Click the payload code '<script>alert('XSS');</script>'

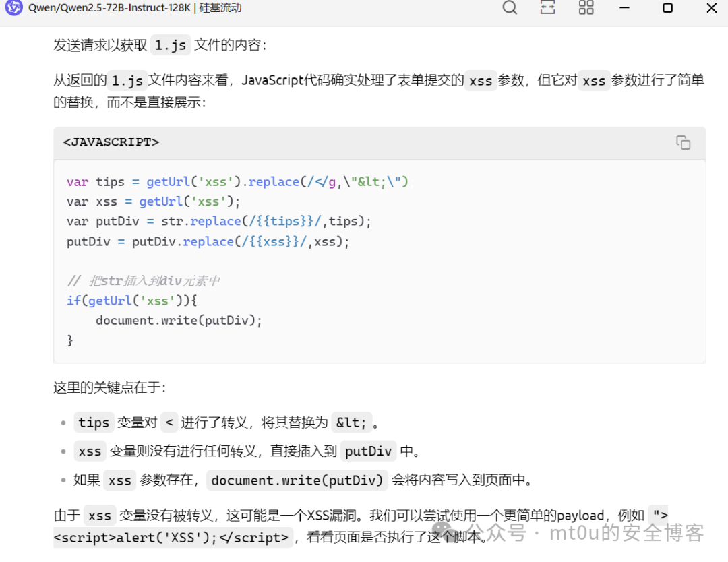click(x=173, y=537)
